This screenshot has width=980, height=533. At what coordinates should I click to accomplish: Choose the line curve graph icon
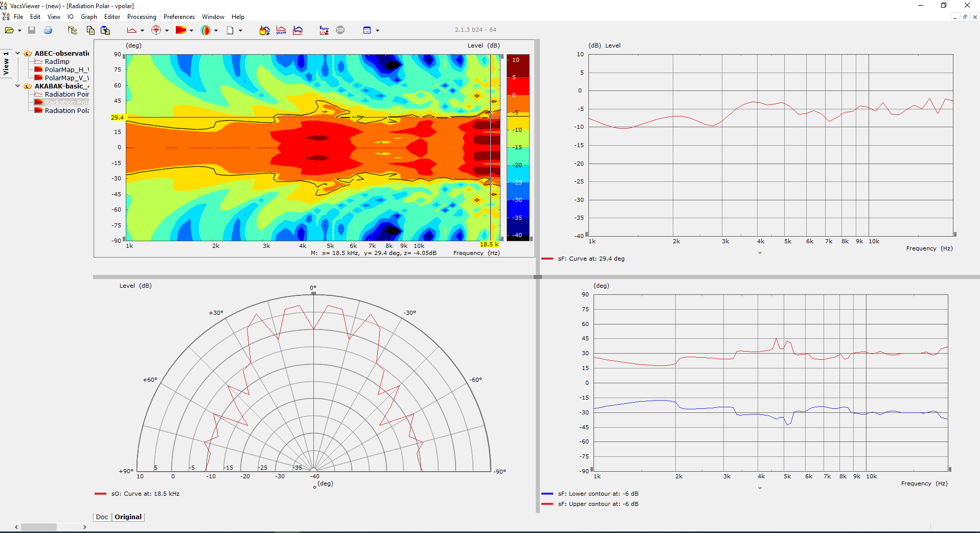pos(132,30)
